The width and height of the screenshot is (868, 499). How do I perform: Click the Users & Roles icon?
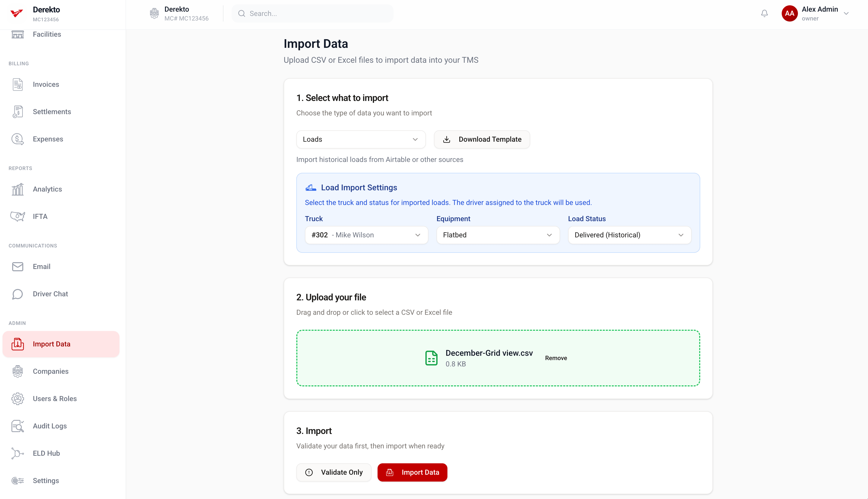coord(17,399)
